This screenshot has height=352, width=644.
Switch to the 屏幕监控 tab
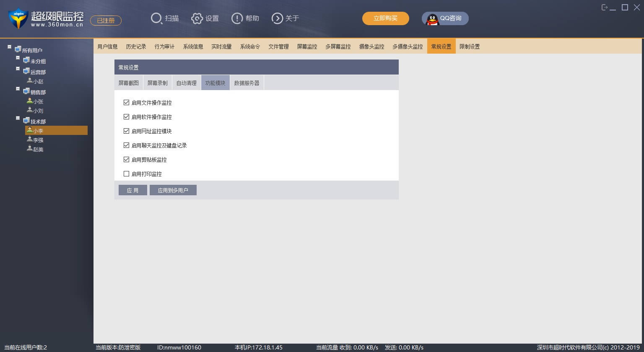(x=307, y=47)
